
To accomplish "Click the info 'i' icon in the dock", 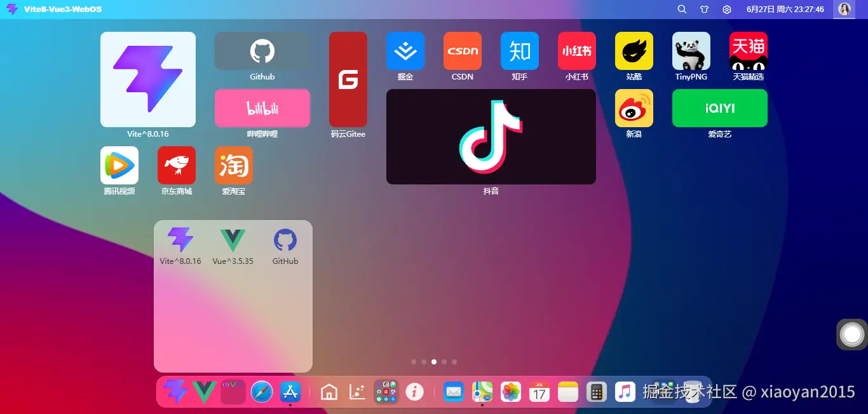I will pos(414,392).
